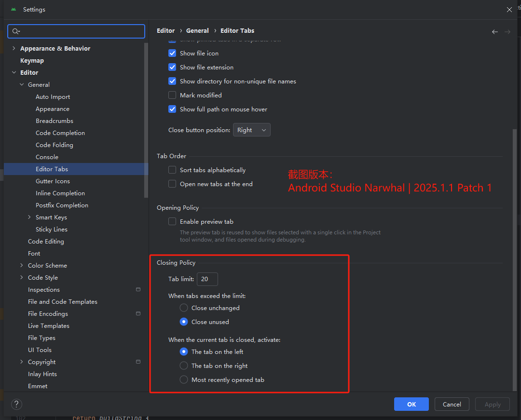Click the Apply button
The height and width of the screenshot is (420, 521).
pos(493,404)
